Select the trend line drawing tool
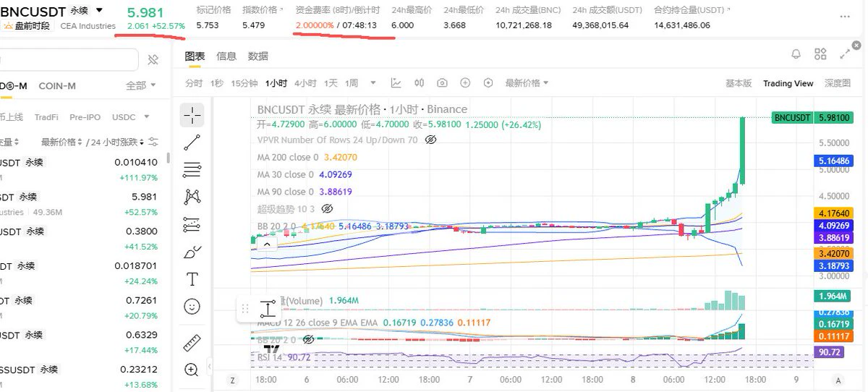This screenshot has width=868, height=392. tap(192, 142)
